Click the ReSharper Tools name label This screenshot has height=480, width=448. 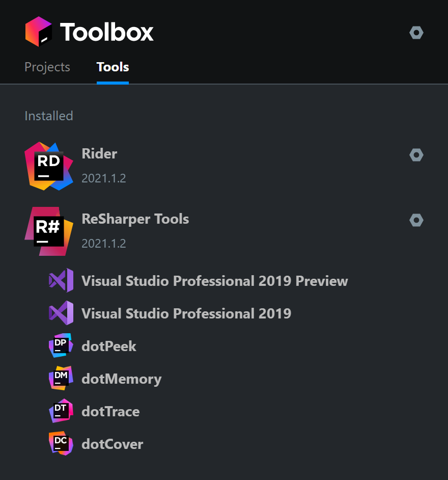pos(135,219)
